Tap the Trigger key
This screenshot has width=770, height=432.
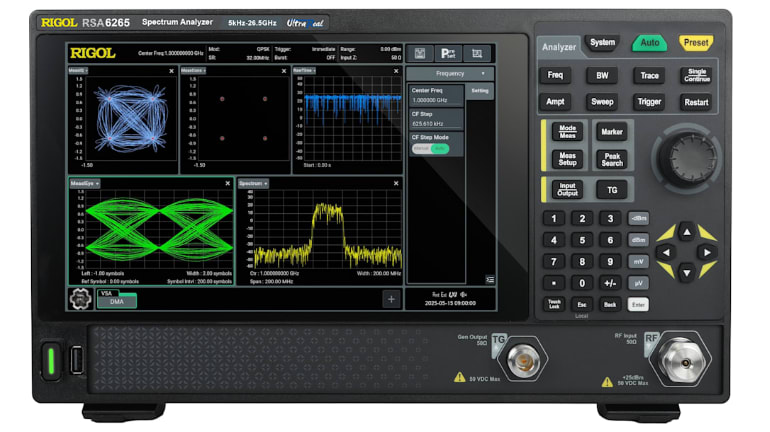[649, 102]
